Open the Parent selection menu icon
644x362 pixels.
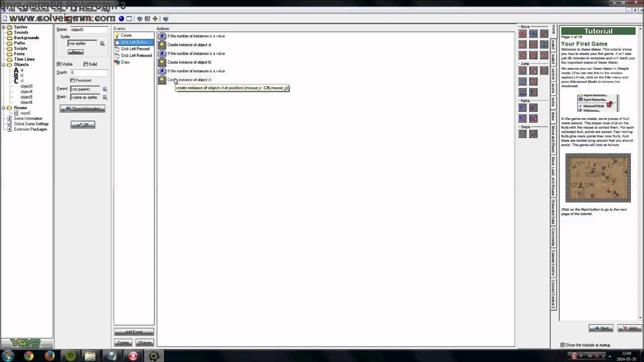point(105,89)
